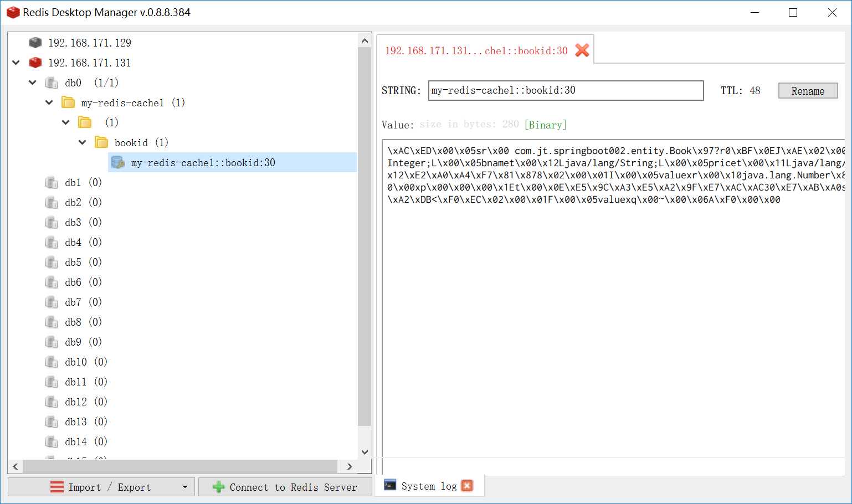This screenshot has width=852, height=504.
Task: Select the db5 (0) row label
Action: coord(84,262)
